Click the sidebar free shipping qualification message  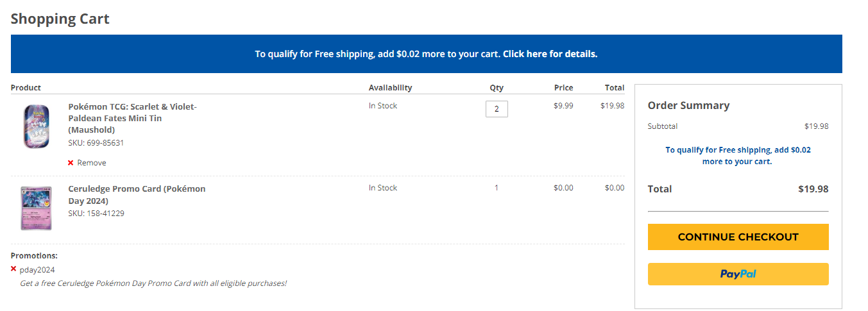(738, 156)
